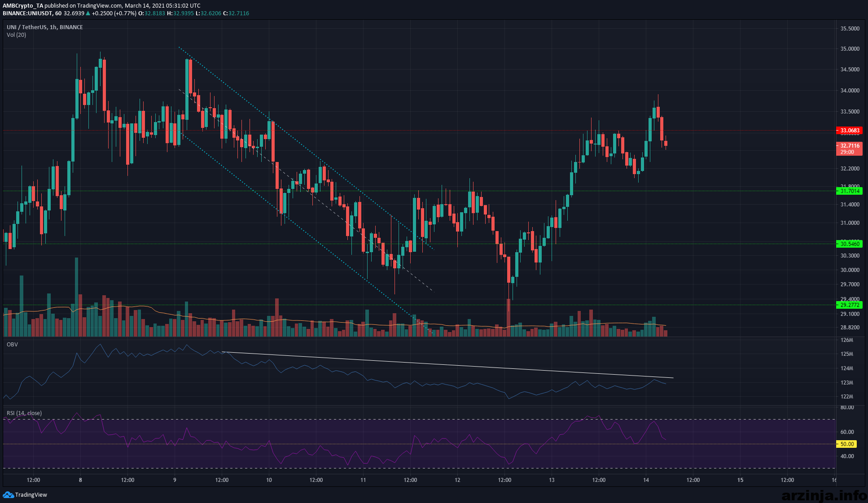Click the 125M OBV axis value
Viewport: 868px width, 503px height.
[x=846, y=354]
